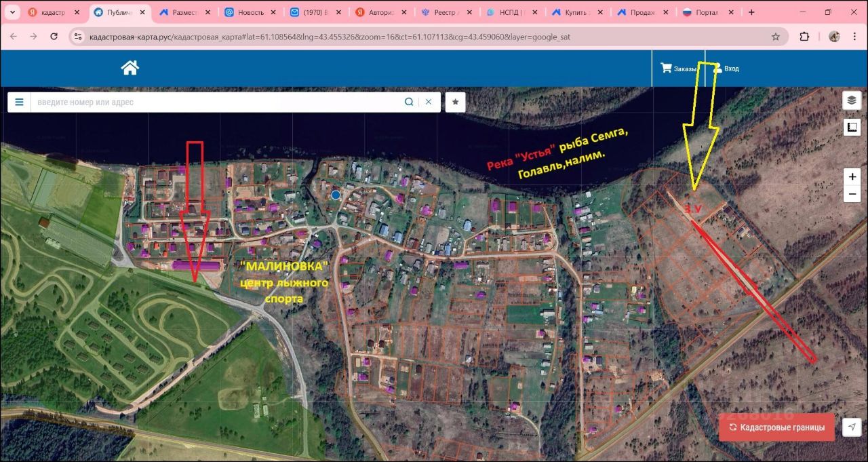868x462 pixels.
Task: Click the Chrome profile avatar
Action: (x=834, y=37)
